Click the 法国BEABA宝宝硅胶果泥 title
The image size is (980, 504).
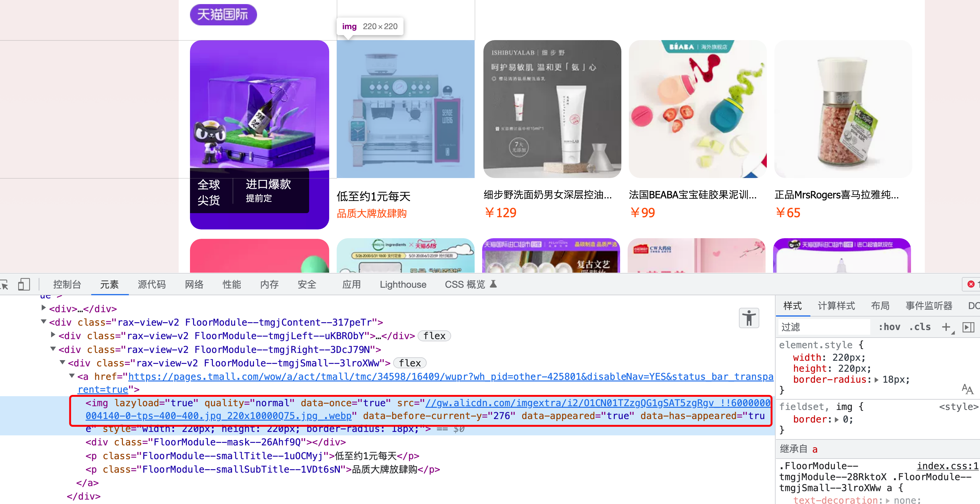point(693,195)
